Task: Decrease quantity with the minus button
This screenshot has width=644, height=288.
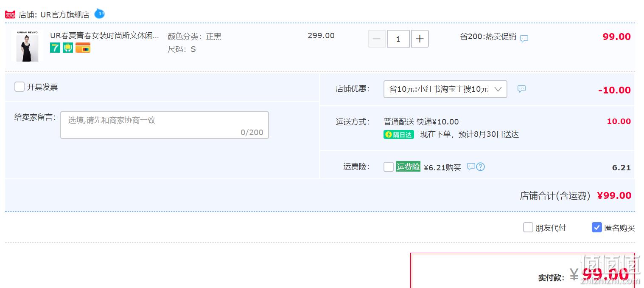Action: (377, 39)
